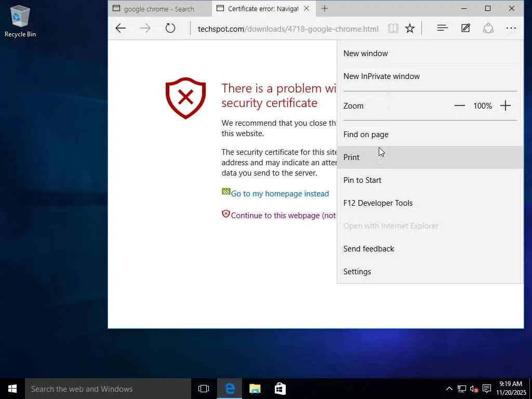Viewport: 532px width, 399px height.
Task: Open the Store taskbar icon
Action: click(x=280, y=389)
